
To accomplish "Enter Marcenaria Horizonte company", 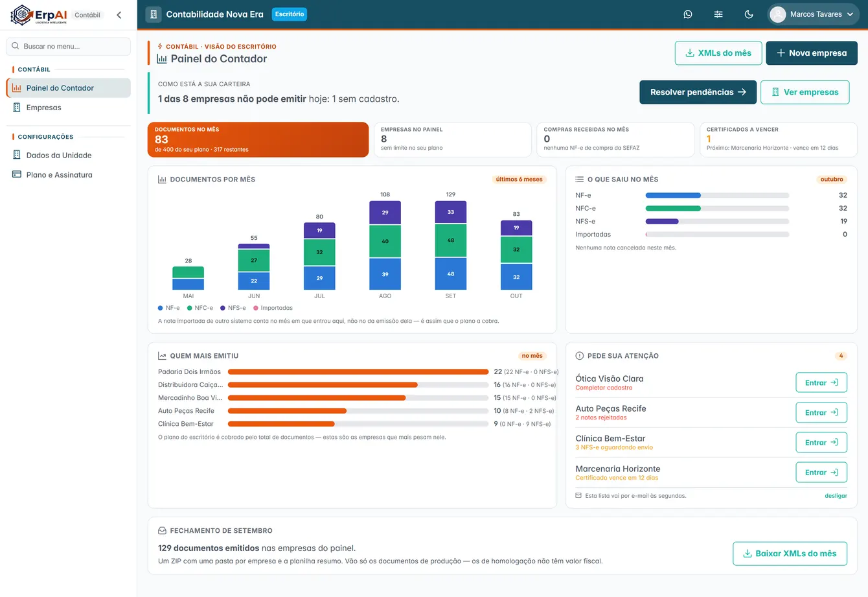I will [x=821, y=473].
